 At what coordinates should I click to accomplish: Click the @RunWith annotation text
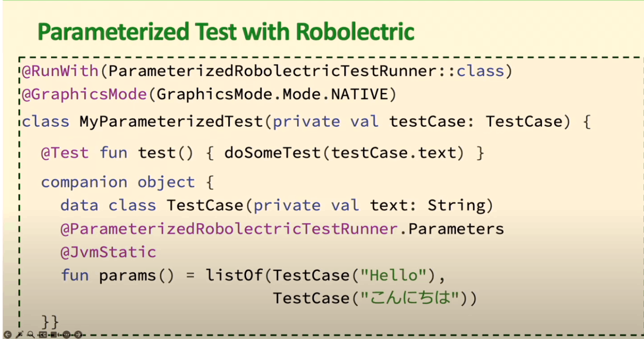60,71
